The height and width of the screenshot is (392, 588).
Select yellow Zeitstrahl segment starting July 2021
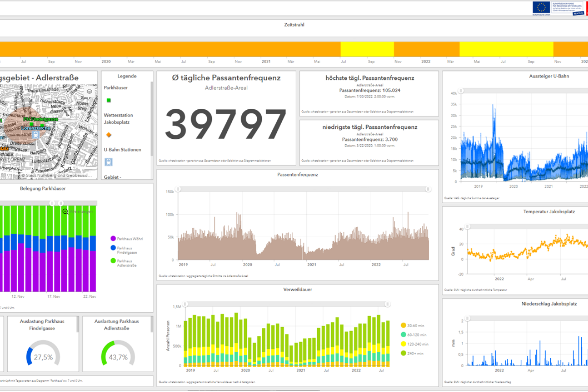(x=367, y=49)
